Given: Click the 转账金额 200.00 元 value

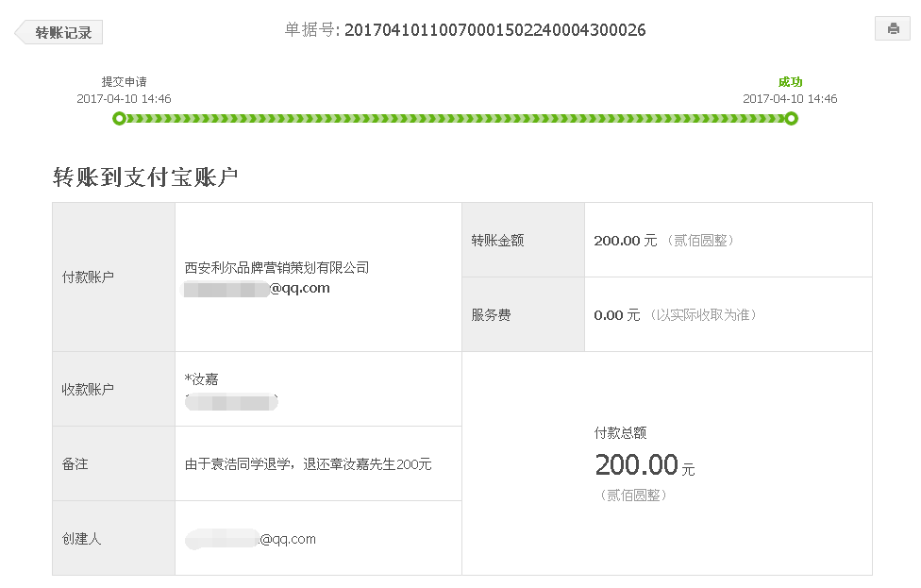Looking at the screenshot, I should click(x=625, y=241).
